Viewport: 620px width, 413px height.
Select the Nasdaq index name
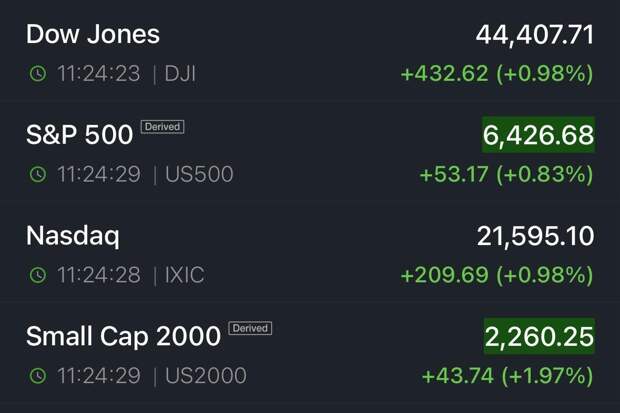(x=72, y=236)
